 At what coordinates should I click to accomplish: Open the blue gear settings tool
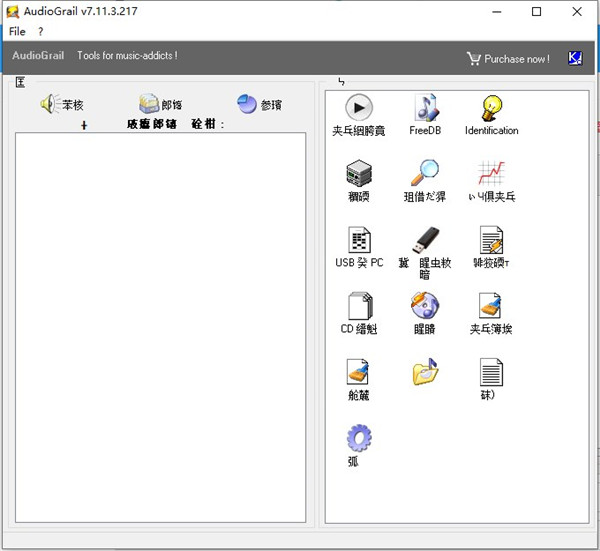point(358,438)
